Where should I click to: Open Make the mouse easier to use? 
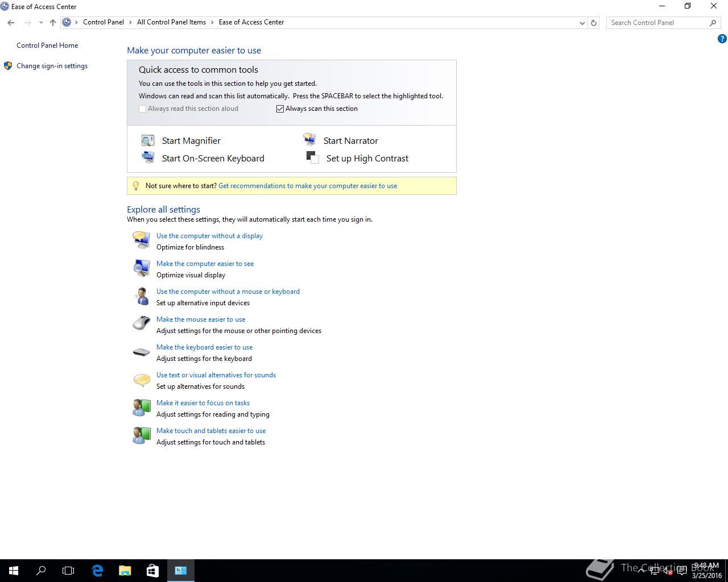[201, 319]
